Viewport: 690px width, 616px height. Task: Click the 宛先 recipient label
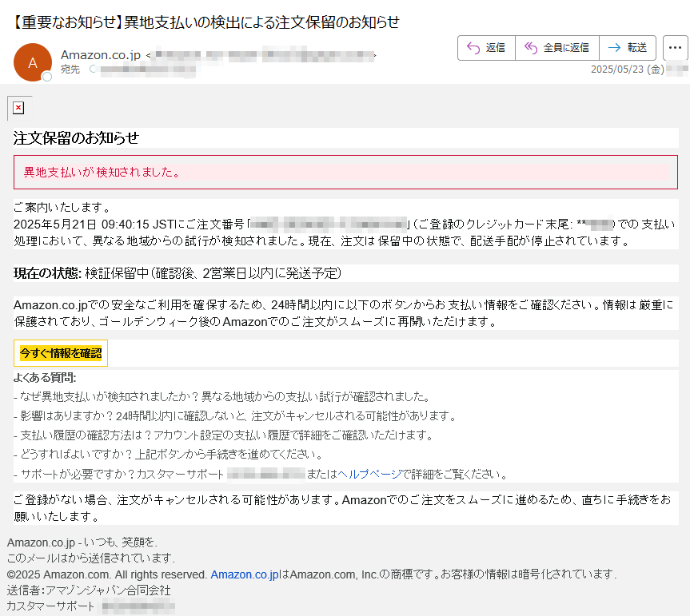[70, 70]
